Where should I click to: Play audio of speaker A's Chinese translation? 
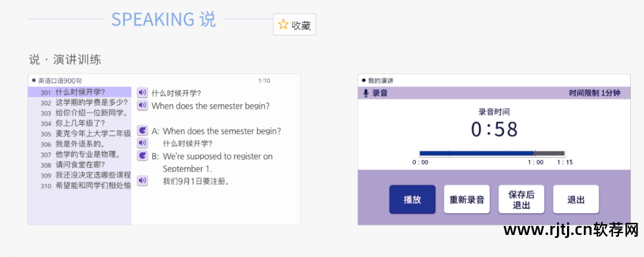(x=142, y=143)
